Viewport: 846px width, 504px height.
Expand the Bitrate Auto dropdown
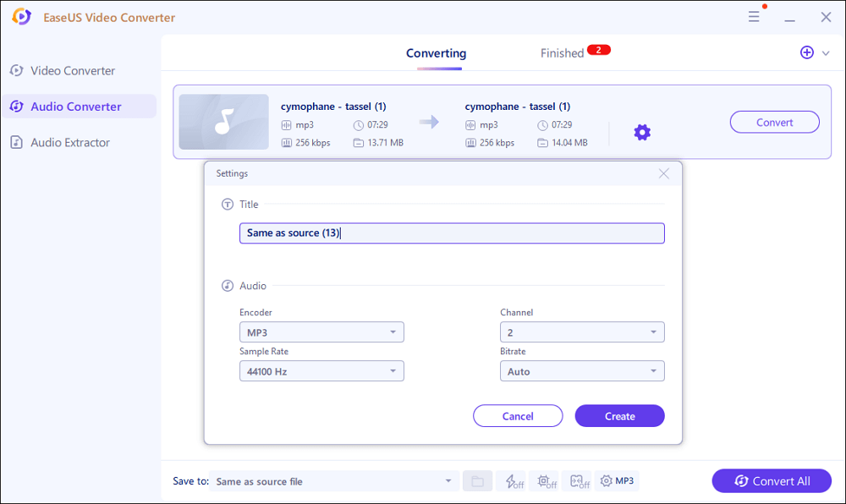[x=582, y=371]
